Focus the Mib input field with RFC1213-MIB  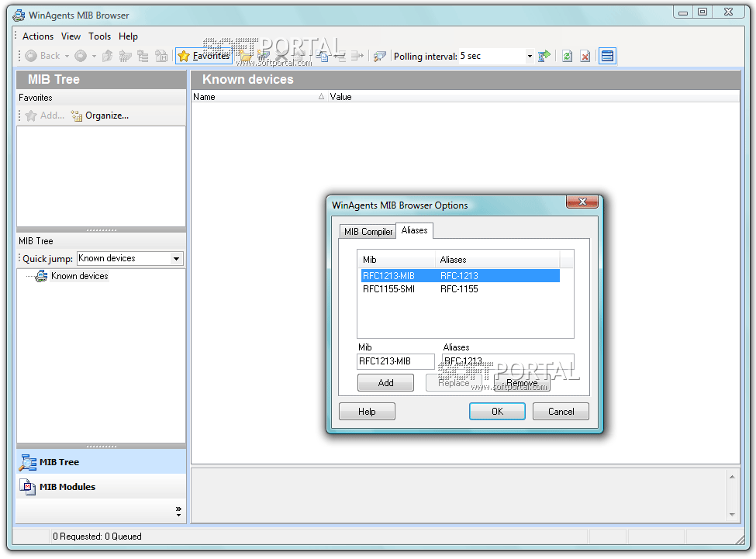click(396, 361)
